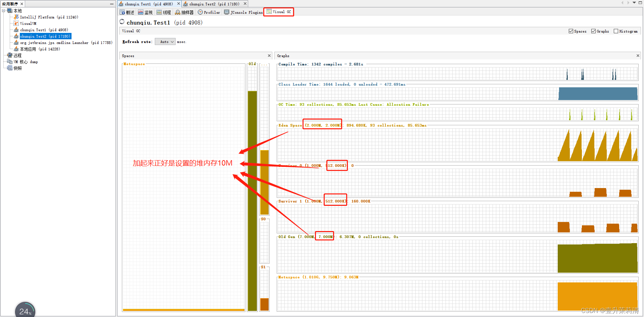This screenshot has height=317, width=644.
Task: Open the Refresh rate Auto dropdown
Action: click(x=165, y=42)
